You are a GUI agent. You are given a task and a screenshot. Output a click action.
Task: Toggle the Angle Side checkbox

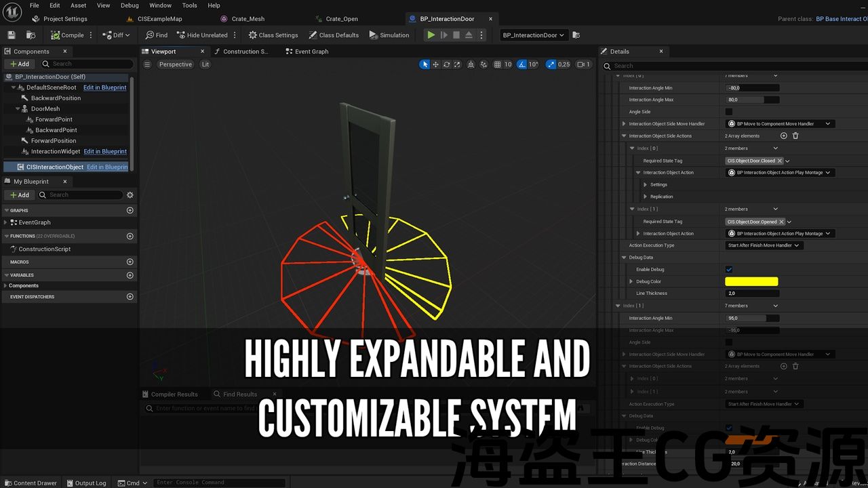pos(729,112)
